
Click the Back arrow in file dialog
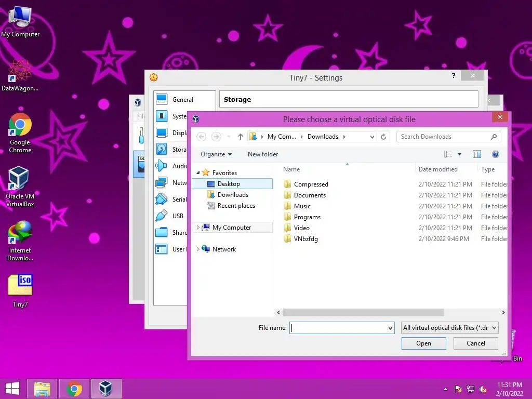[202, 137]
